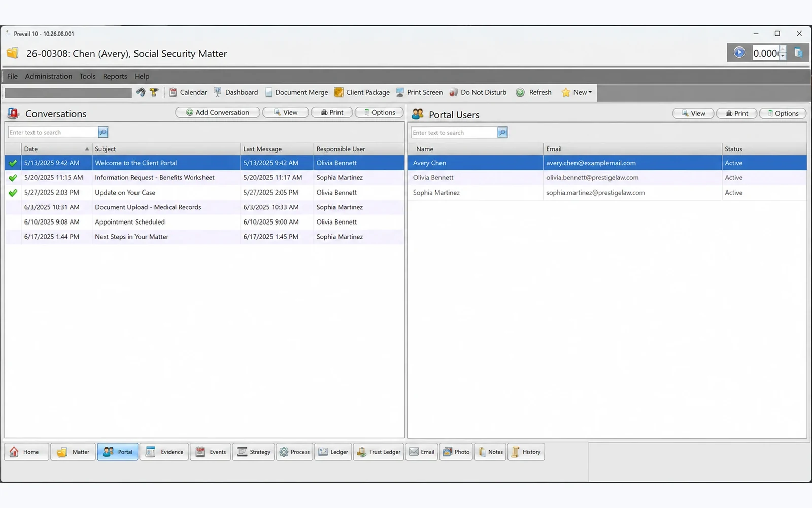The image size is (812, 508).
Task: Open the Photo tab
Action: 456,452
